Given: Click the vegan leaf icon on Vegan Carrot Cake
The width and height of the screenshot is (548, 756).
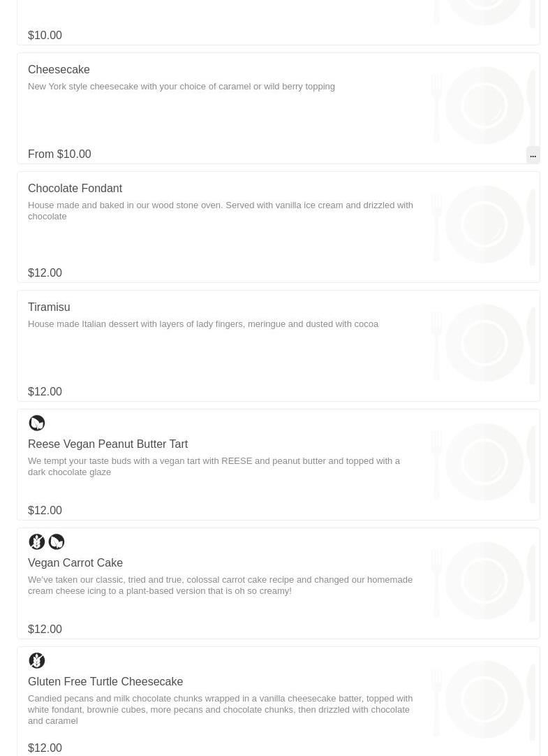Looking at the screenshot, I should pyautogui.click(x=57, y=541).
